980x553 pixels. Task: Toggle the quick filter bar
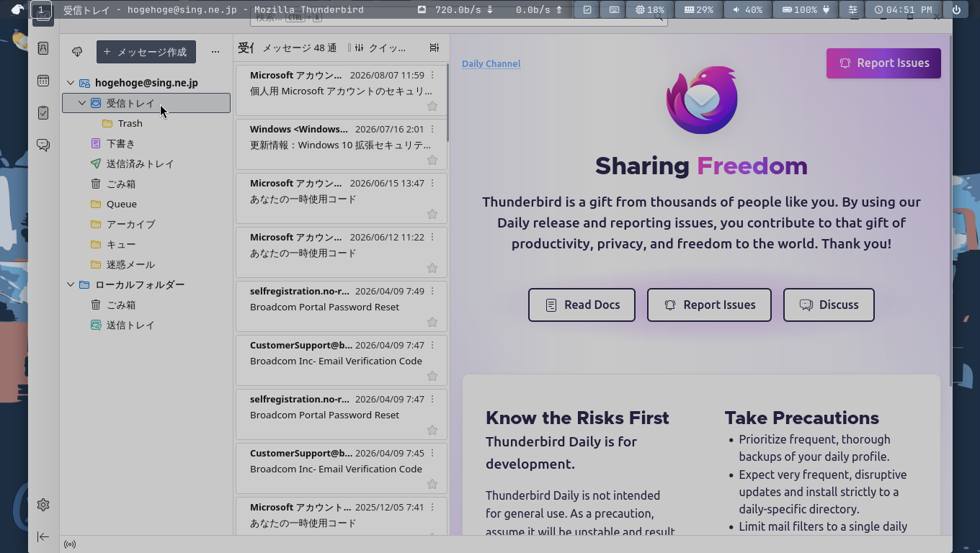click(380, 48)
